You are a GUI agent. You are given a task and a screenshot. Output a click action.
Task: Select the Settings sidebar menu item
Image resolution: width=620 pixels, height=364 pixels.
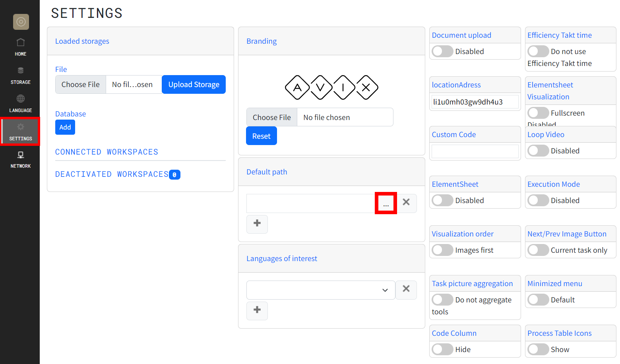click(21, 132)
